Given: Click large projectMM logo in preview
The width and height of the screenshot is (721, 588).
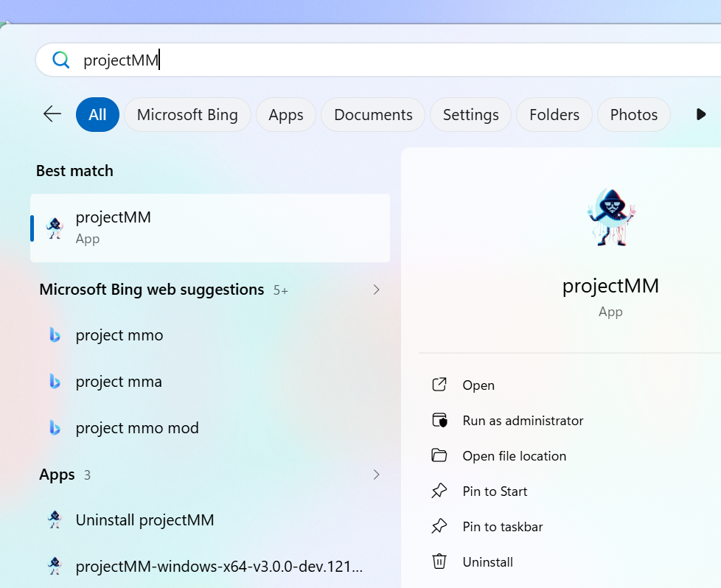Looking at the screenshot, I should click(612, 217).
